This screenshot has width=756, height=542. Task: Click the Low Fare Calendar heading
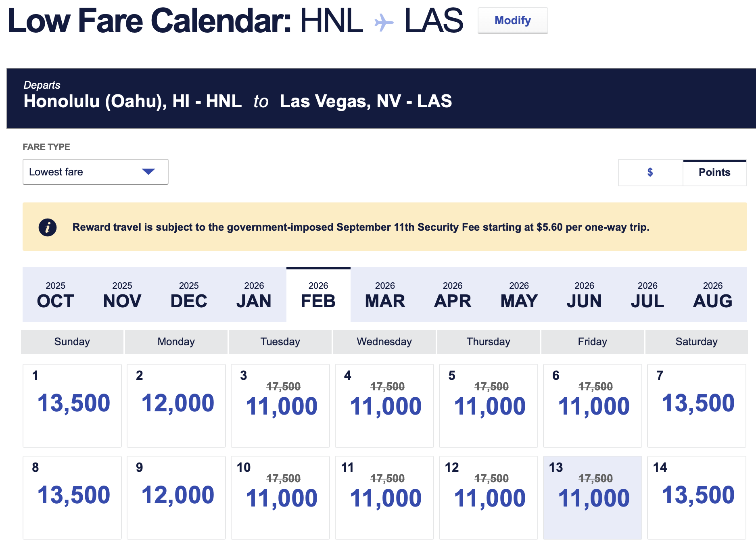pyautogui.click(x=149, y=21)
